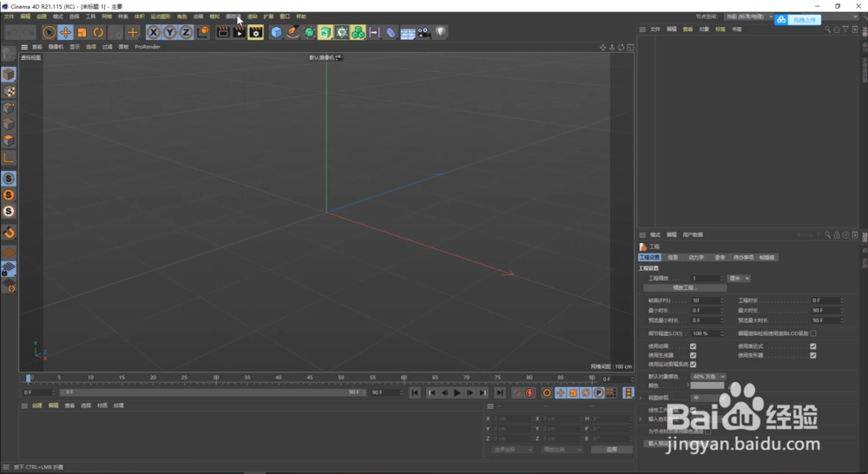Click the 帧率(FPS) value field
The image size is (868, 474).
(x=707, y=300)
